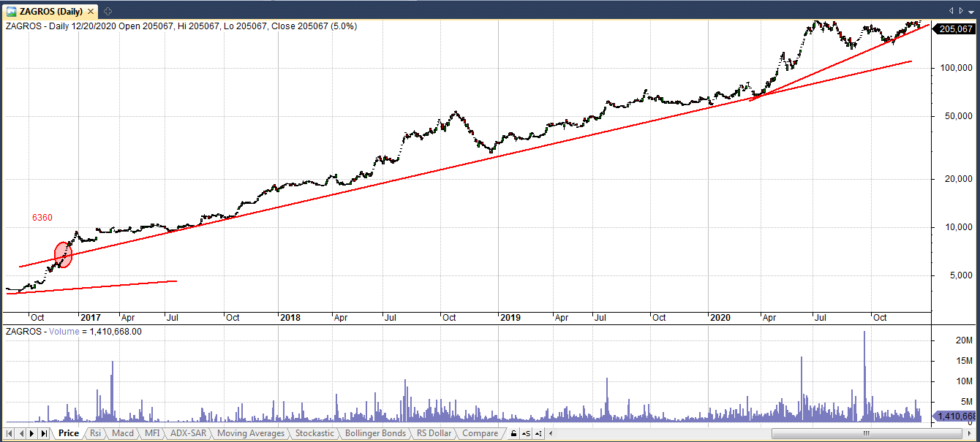Switch to the Rsi sheet tab
This screenshot has width=980, height=442.
pyautogui.click(x=95, y=433)
